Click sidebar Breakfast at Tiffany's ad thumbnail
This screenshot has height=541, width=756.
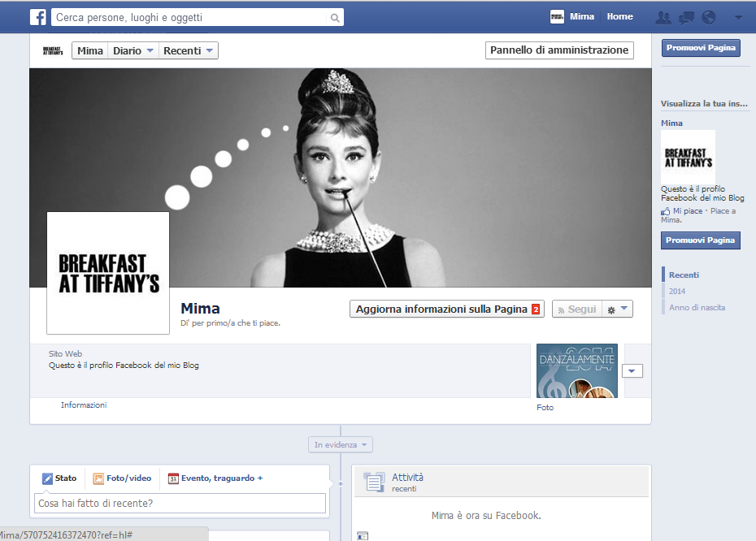(x=688, y=157)
